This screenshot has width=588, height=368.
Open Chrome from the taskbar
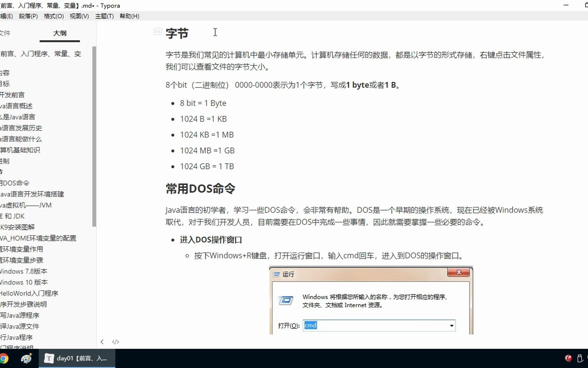4,358
